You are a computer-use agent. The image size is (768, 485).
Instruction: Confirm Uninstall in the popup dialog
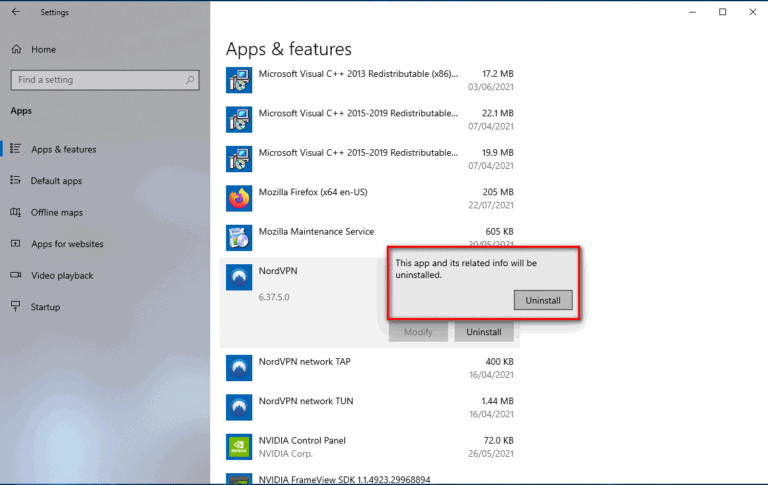pos(543,300)
